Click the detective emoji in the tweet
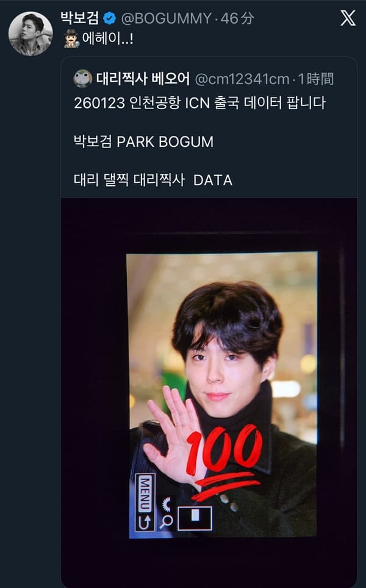366x588 pixels. pos(71,38)
